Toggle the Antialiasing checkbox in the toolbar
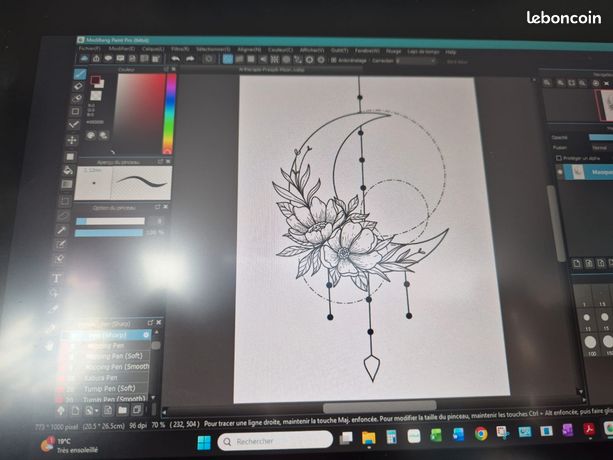Viewport: 613px width, 460px height. click(333, 60)
